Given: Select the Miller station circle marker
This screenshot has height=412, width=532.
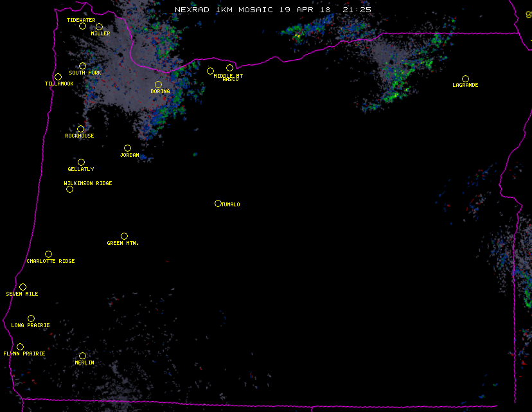Looking at the screenshot, I should click(x=99, y=27).
